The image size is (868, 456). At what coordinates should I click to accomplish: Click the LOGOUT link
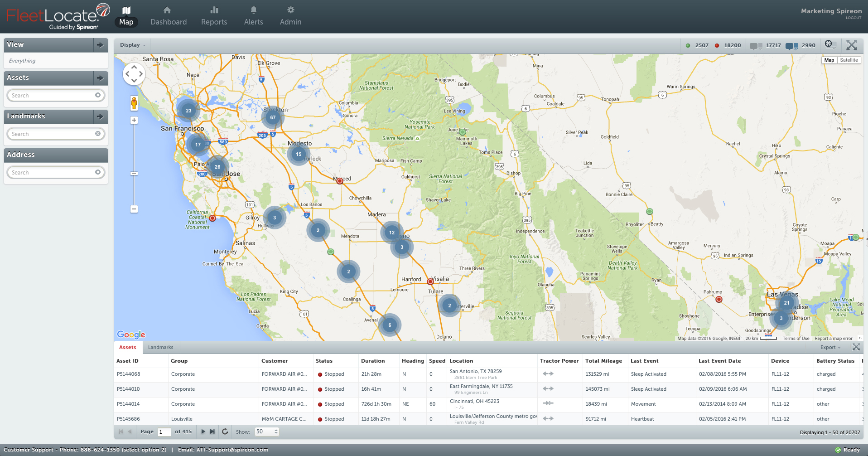(x=854, y=18)
